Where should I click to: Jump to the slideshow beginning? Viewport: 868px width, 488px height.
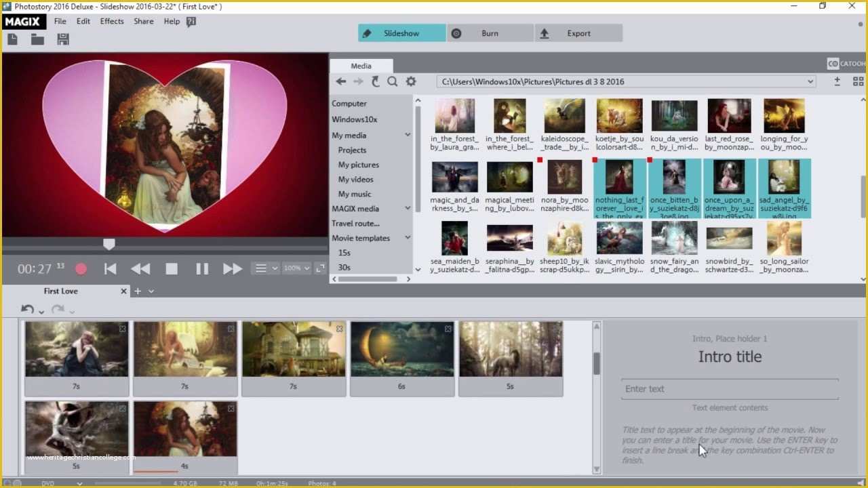point(110,269)
